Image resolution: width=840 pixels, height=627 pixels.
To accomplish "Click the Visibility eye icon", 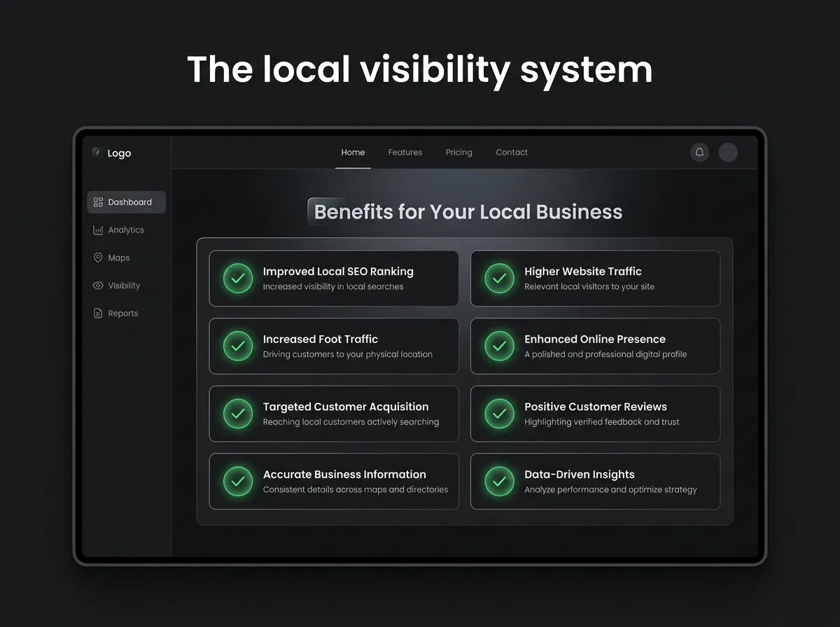I will click(x=98, y=286).
